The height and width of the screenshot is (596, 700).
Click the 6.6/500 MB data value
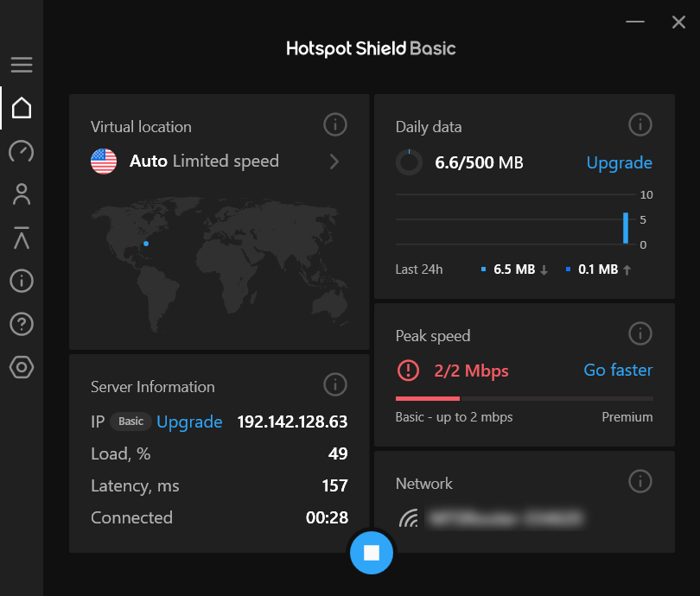pos(479,163)
